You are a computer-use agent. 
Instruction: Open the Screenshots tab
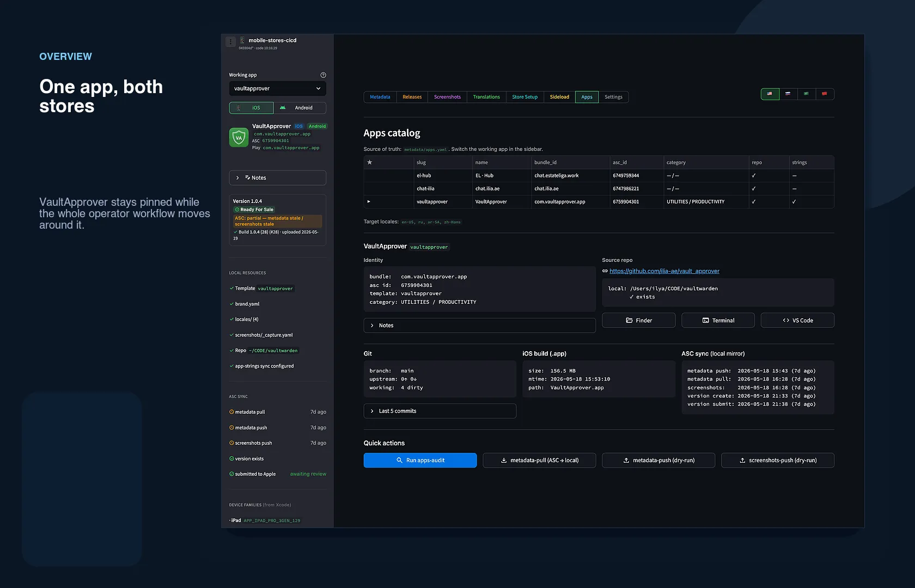[x=447, y=97]
